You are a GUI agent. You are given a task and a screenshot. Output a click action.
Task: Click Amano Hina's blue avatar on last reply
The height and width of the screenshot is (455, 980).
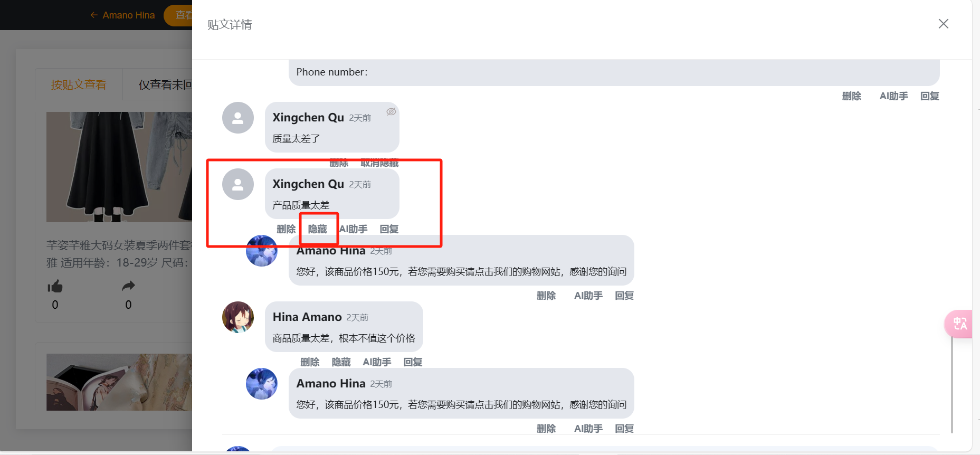262,384
